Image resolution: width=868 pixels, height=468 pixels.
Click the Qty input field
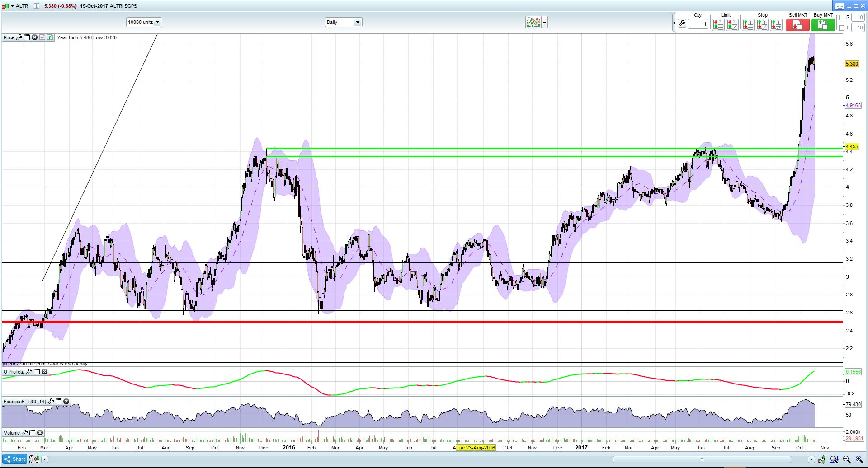(x=698, y=24)
